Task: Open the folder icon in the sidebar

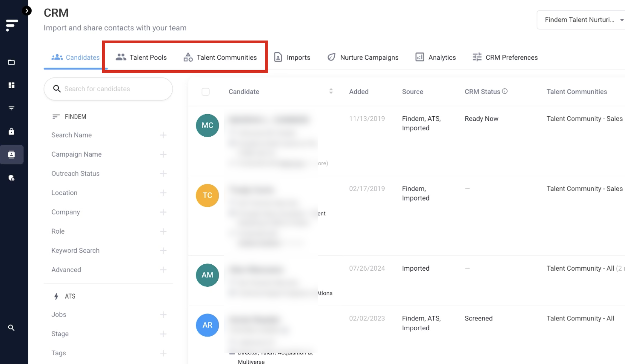Action: point(11,62)
